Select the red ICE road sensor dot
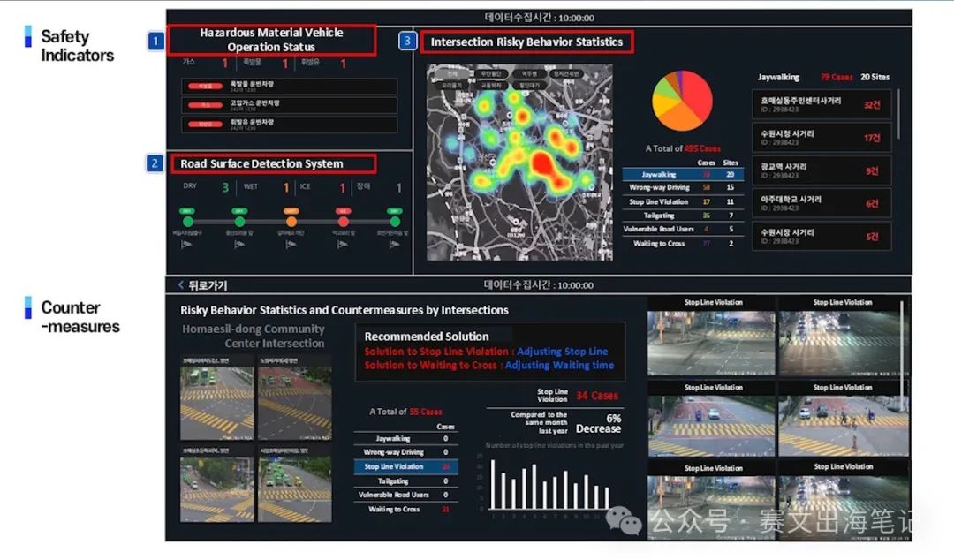This screenshot has height=560, width=954. pyautogui.click(x=343, y=222)
